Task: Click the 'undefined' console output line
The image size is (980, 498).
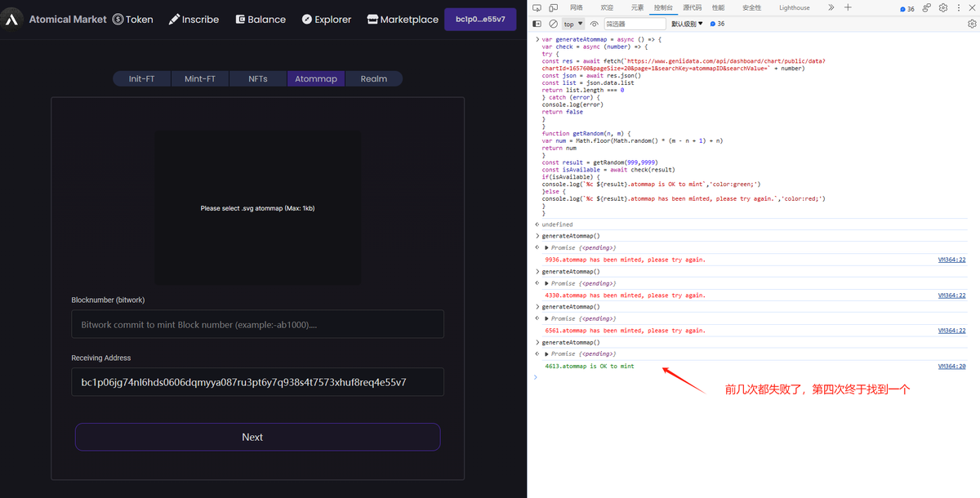Action: 557,225
